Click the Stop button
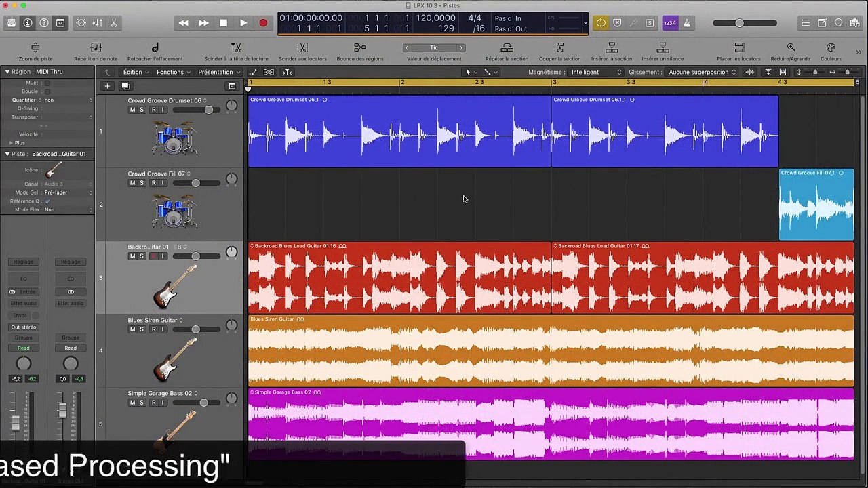Viewport: 868px width, 488px height. (x=223, y=23)
